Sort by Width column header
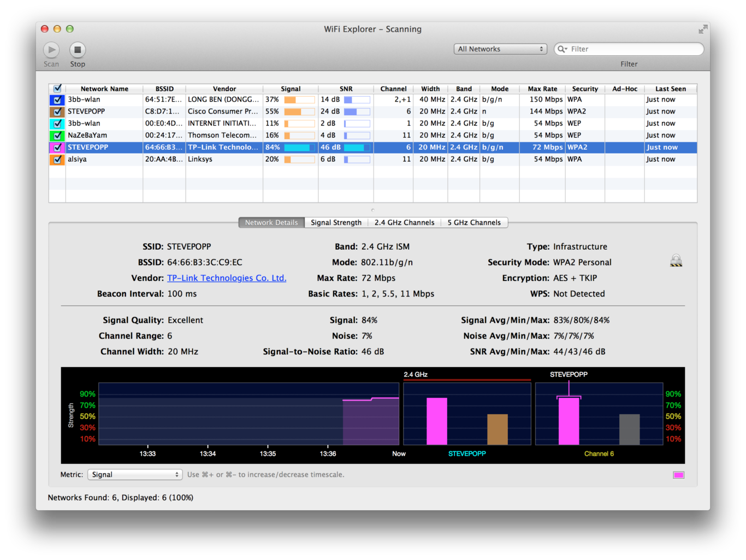 click(x=430, y=89)
